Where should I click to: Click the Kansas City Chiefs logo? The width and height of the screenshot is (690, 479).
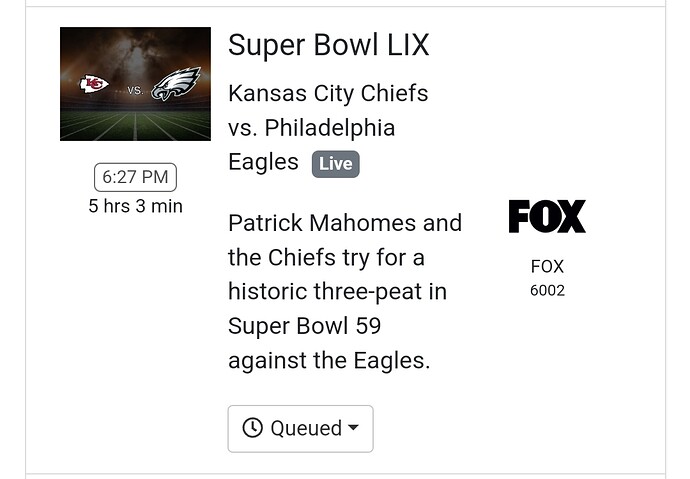[94, 84]
